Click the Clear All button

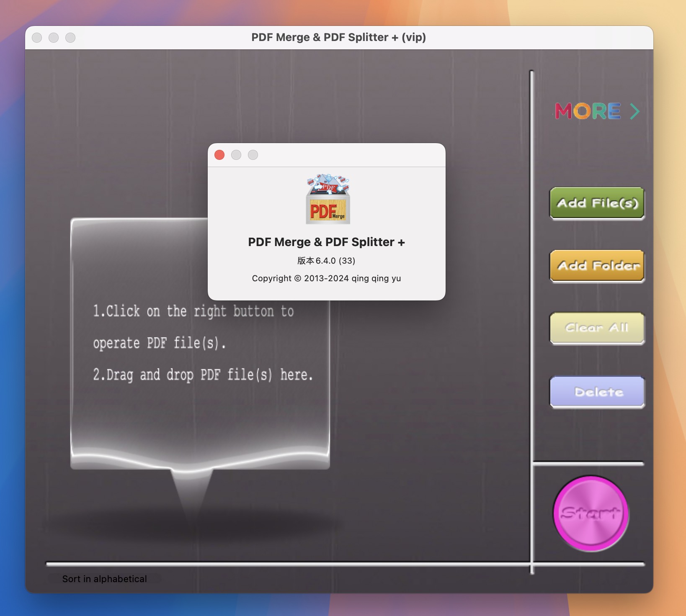tap(596, 329)
